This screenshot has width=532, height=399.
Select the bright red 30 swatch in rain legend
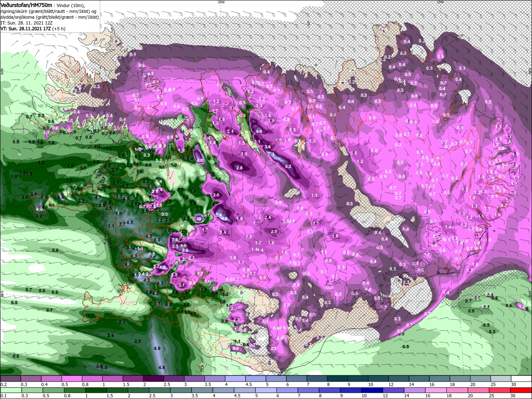point(522,390)
